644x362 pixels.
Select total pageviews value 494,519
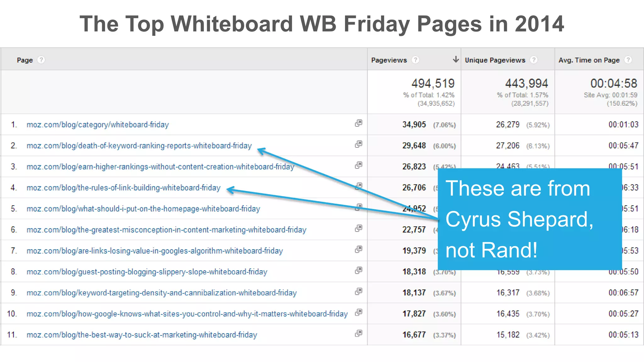433,83
